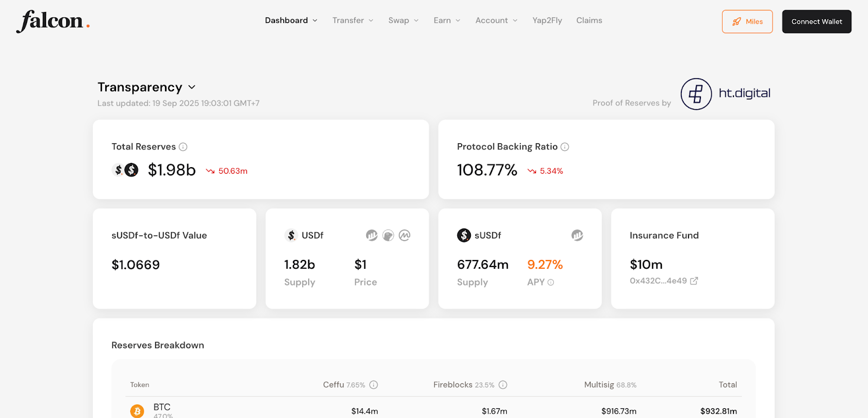Open the sUSDf market tracker icon
Screen dimensions: 868x418
577,235
